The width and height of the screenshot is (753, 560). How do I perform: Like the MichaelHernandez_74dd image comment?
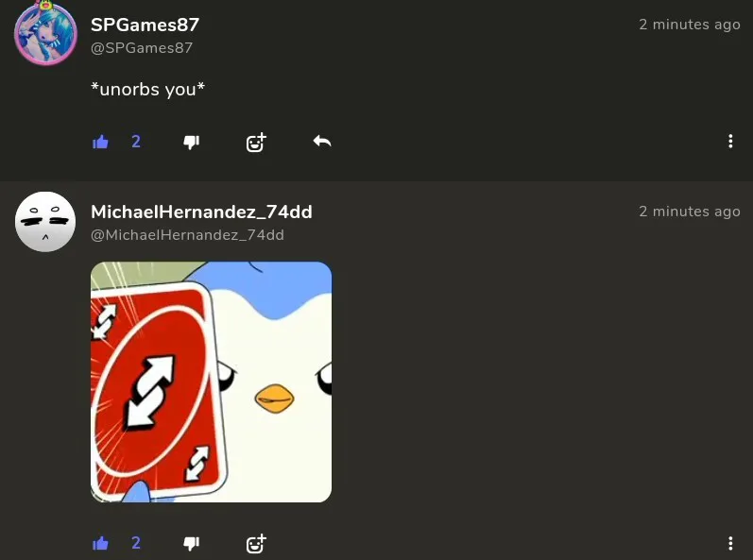click(x=100, y=543)
